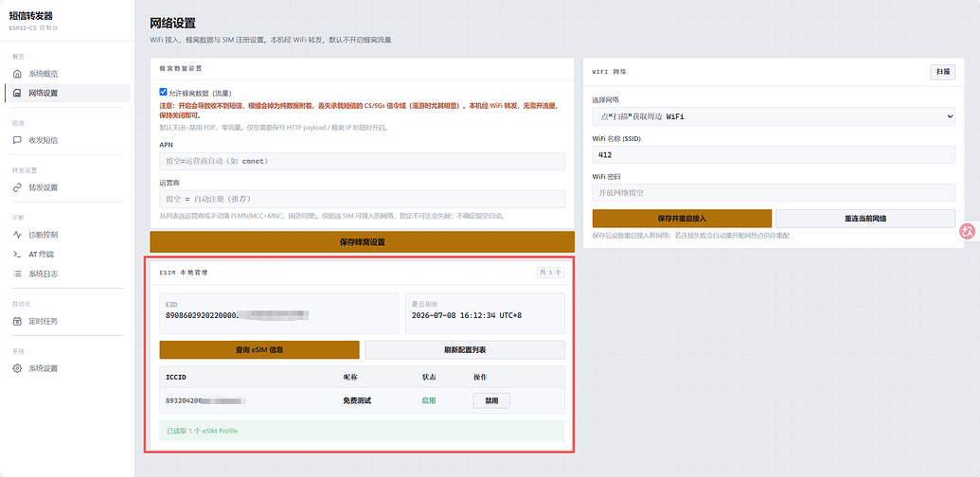Click the terminal prompt icon beside AT 终端
Viewport: 980px width, 477px height.
(17, 254)
